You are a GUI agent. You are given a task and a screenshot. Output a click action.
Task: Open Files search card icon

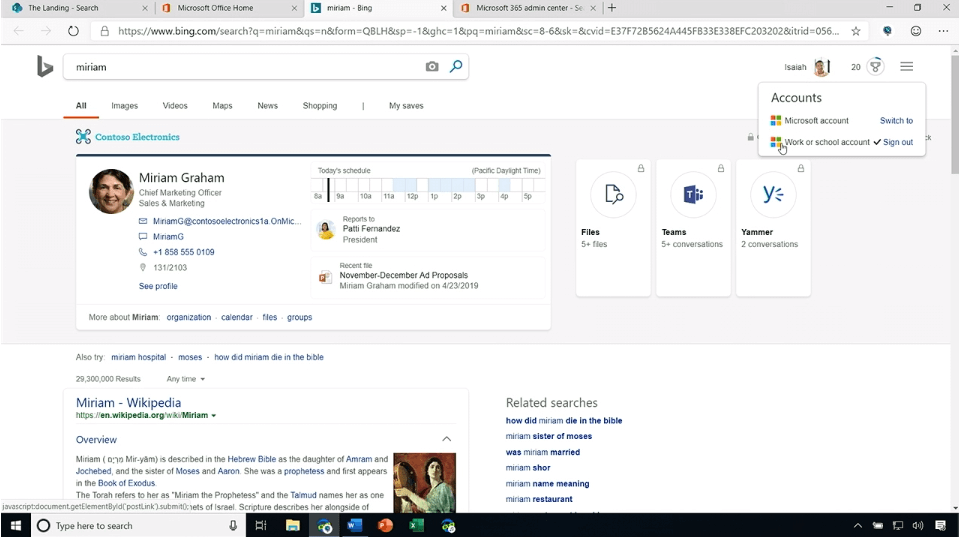pyautogui.click(x=613, y=194)
